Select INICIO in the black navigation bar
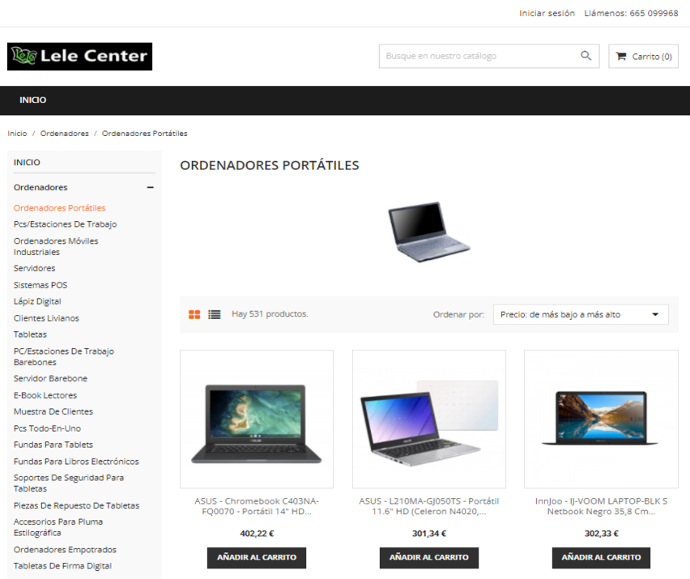 (33, 100)
